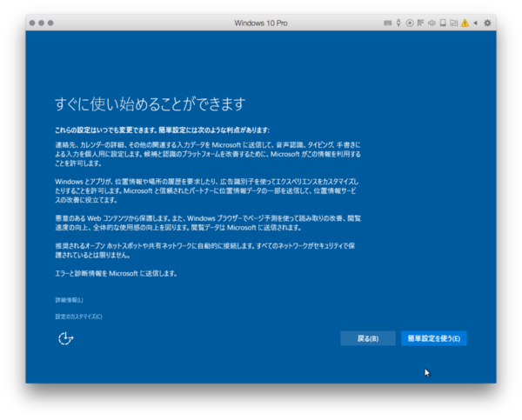Open the 詳細情報(L) link
522x420 pixels.
point(69,300)
